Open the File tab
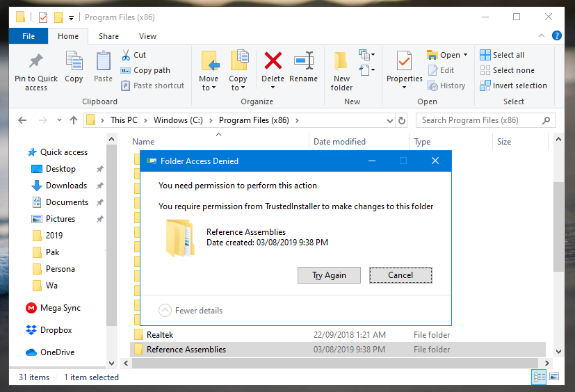The height and width of the screenshot is (392, 575). [x=29, y=36]
